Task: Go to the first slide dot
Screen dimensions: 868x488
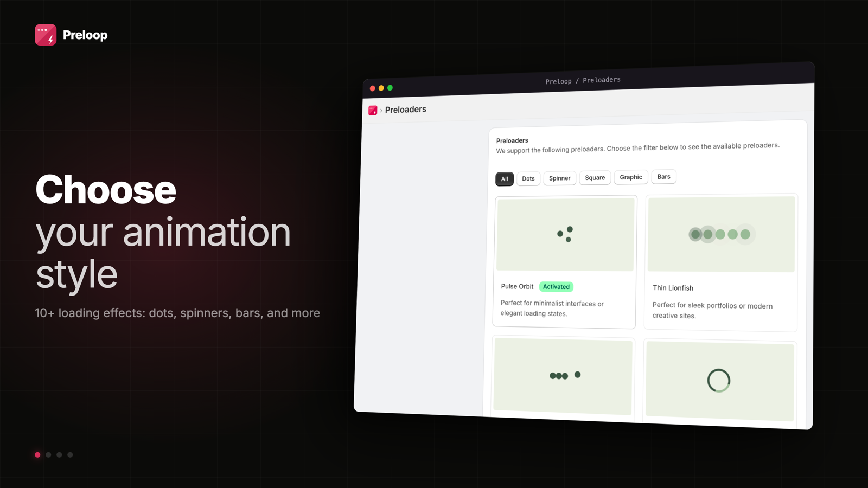Action: coord(37,455)
